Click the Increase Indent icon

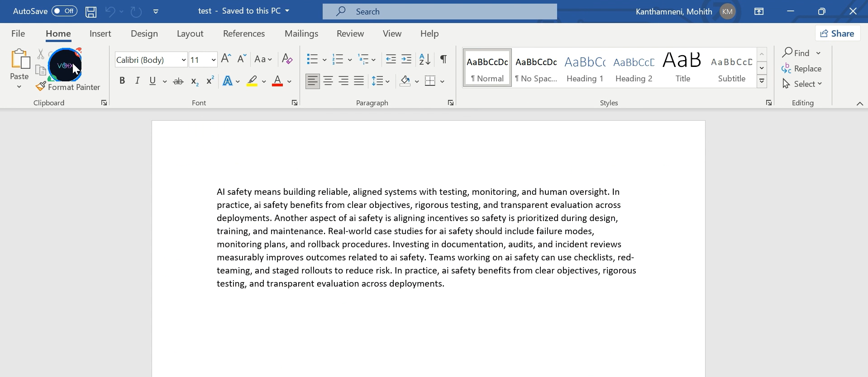click(x=406, y=59)
